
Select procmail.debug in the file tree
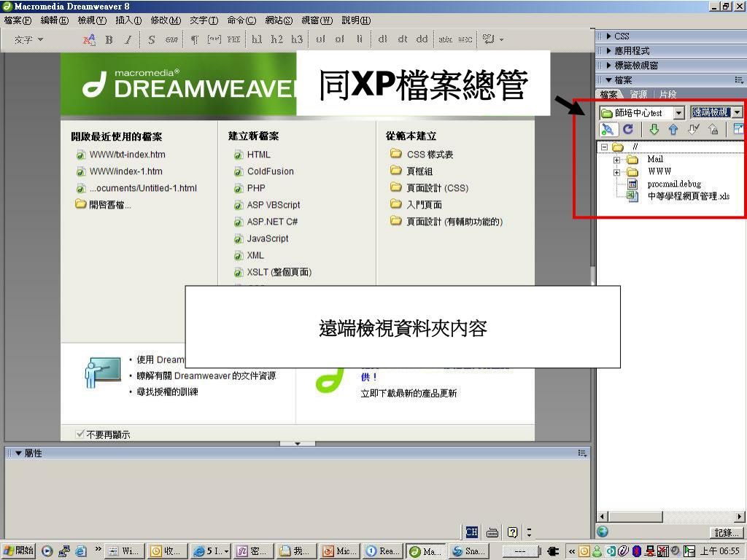673,184
